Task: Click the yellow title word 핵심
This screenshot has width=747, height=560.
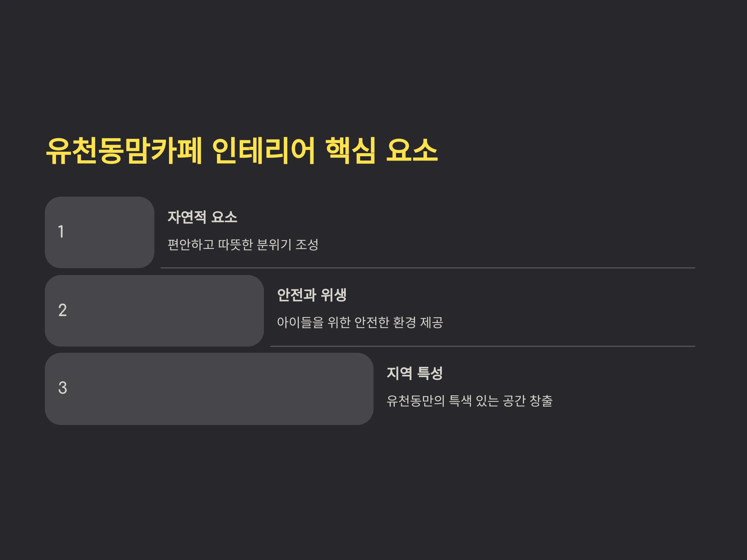Action: tap(350, 151)
